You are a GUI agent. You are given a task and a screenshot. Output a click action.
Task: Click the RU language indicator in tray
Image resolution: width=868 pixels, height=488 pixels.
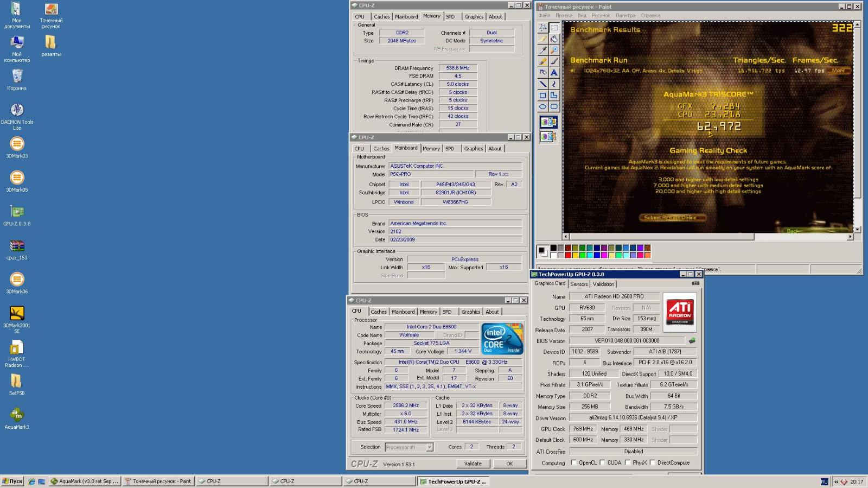[824, 481]
